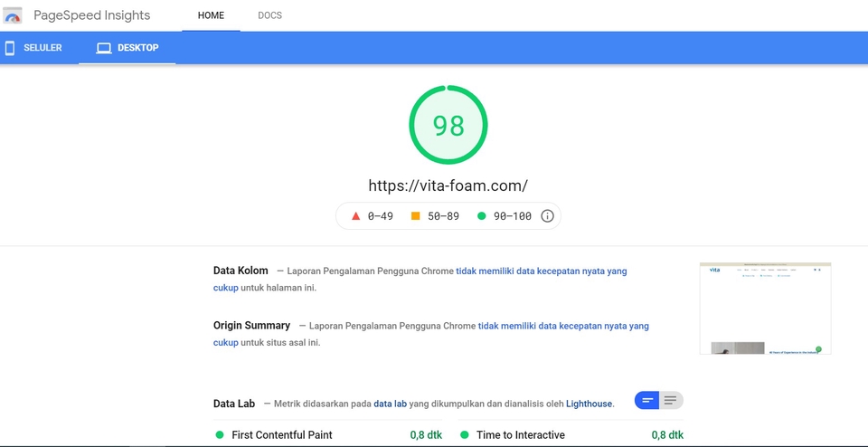Open the 'data lab' link
Image resolution: width=868 pixels, height=447 pixels.
pos(391,404)
